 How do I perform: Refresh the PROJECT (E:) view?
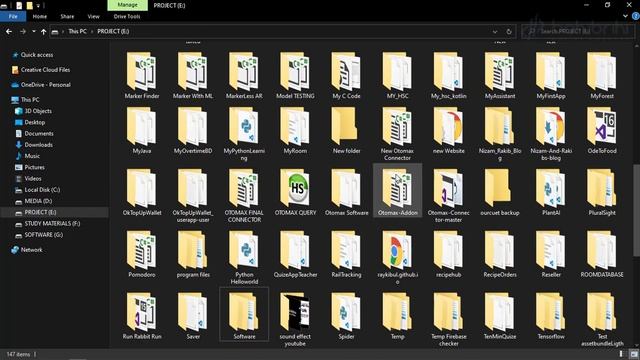click(x=509, y=31)
